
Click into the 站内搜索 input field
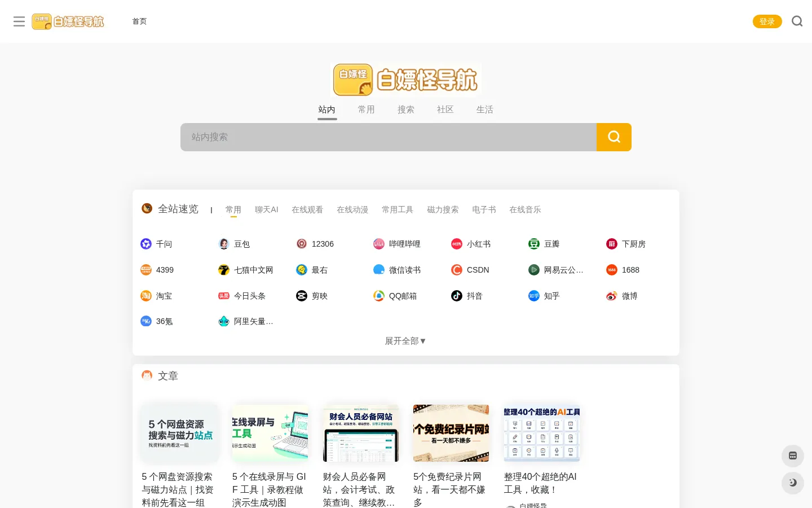tap(389, 137)
